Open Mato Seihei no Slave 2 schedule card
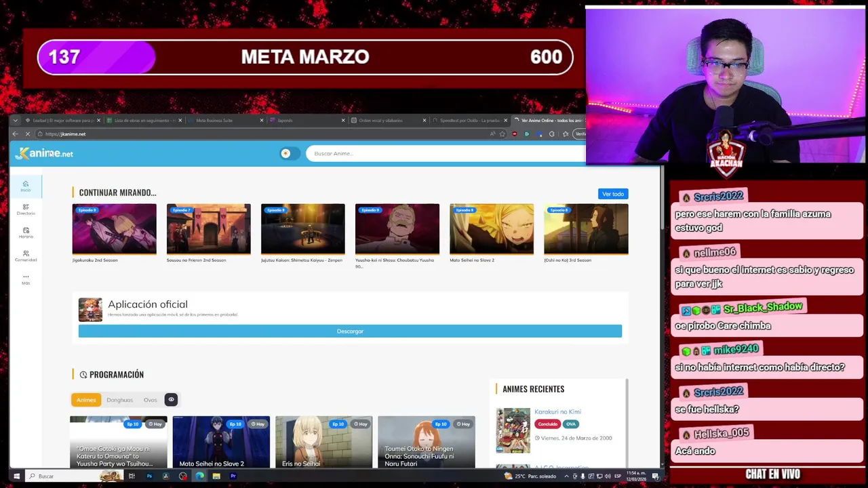The image size is (868, 488). pos(221,442)
